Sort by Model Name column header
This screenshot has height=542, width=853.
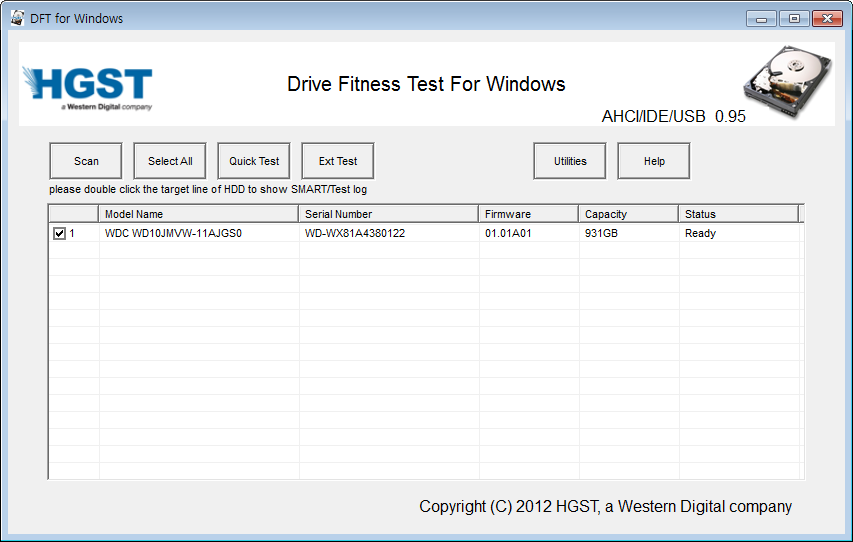[199, 214]
